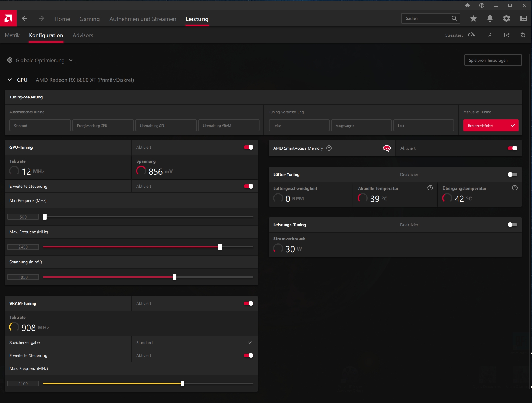Click the Stresstest label
This screenshot has width=532, height=403.
[454, 35]
